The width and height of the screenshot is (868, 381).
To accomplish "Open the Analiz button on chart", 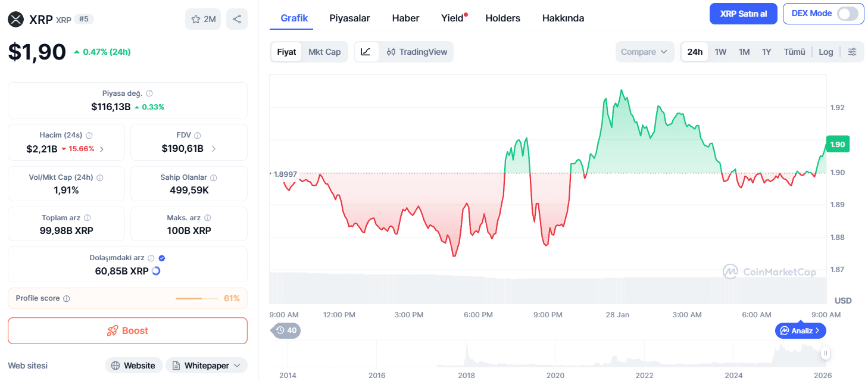I will 800,330.
